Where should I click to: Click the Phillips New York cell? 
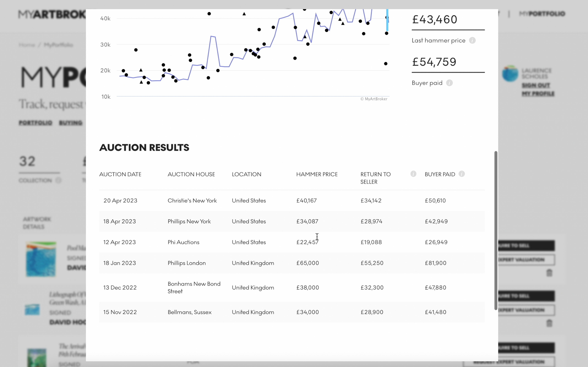189,221
